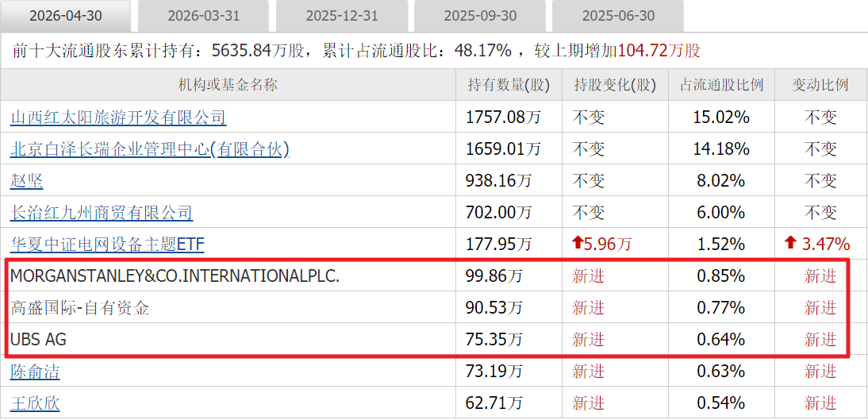Open the 赵坚 shareholder link
Viewport: 868px width, 420px height.
[26, 181]
